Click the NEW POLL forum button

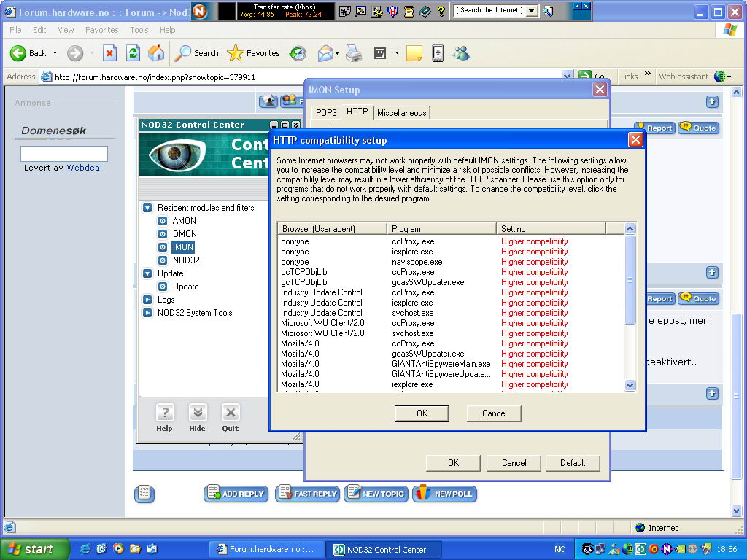(444, 494)
